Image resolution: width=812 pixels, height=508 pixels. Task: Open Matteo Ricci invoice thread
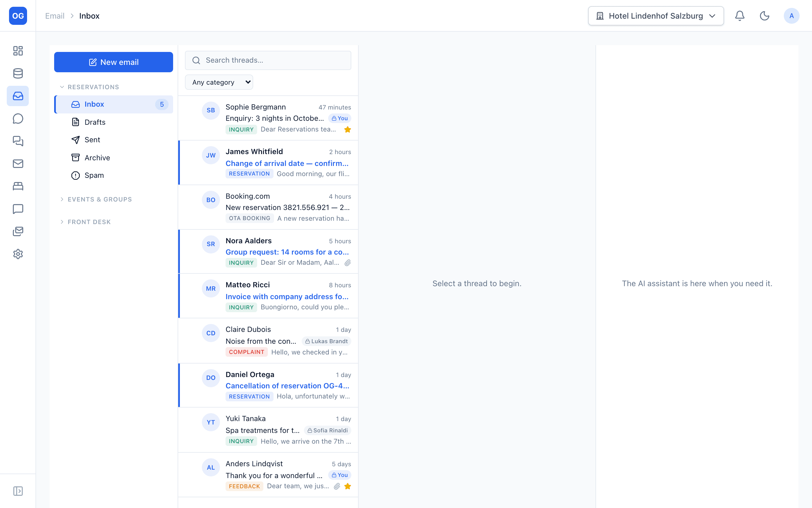click(x=268, y=296)
